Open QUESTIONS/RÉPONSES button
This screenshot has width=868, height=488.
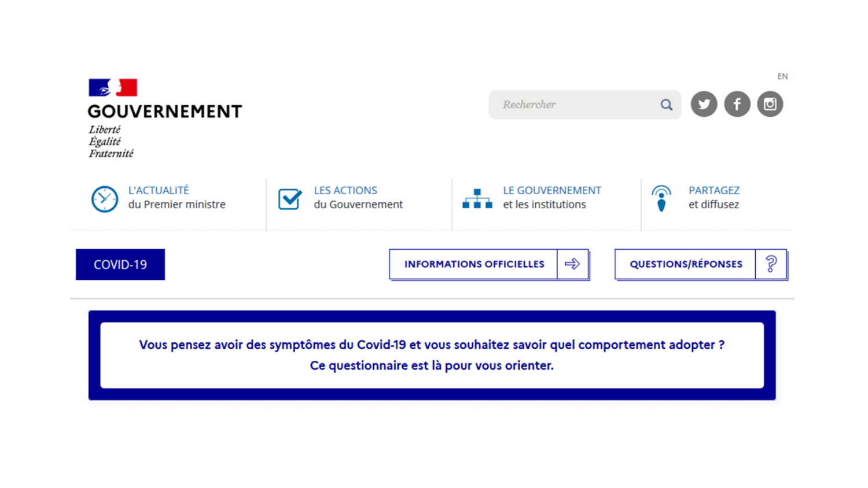click(x=701, y=264)
